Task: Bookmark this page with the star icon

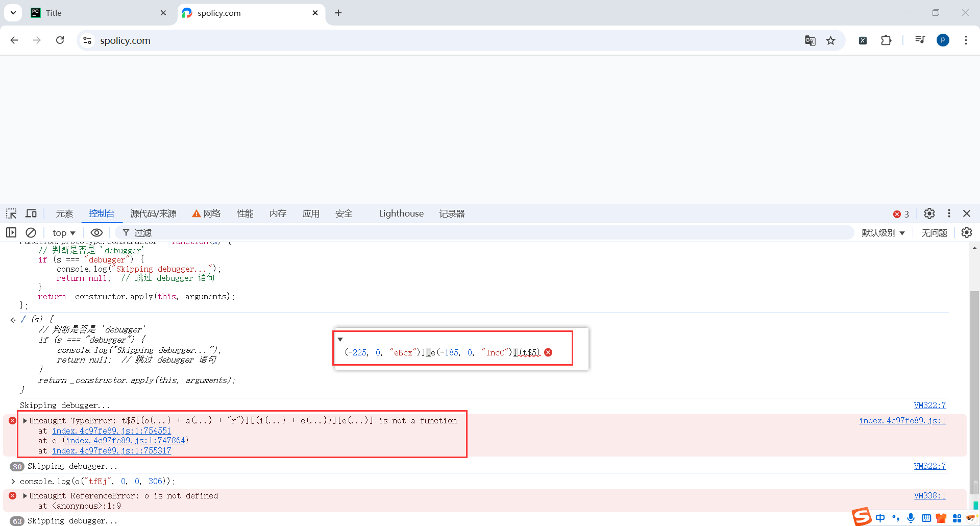Action: pyautogui.click(x=831, y=40)
